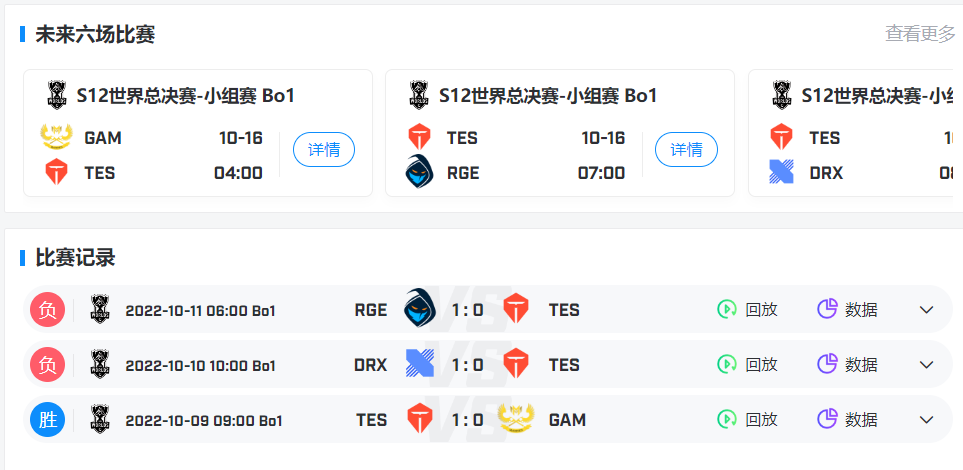
Task: Expand the TES vs GAM match record row
Action: 926,420
